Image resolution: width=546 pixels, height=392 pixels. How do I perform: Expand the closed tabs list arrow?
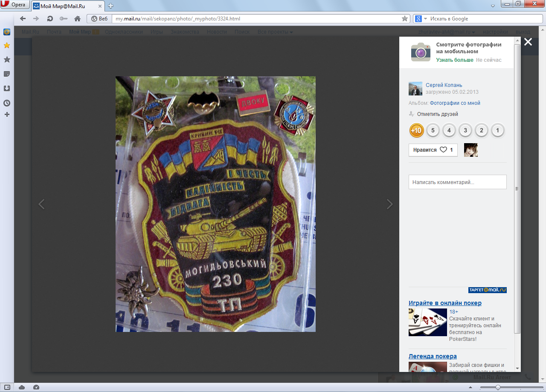point(492,6)
